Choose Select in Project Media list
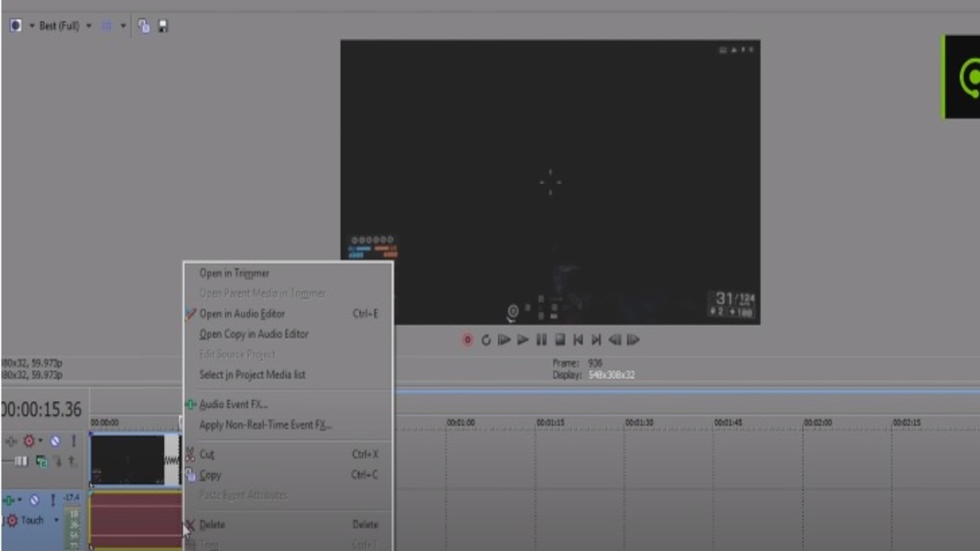Image resolution: width=980 pixels, height=551 pixels. [x=288, y=374]
